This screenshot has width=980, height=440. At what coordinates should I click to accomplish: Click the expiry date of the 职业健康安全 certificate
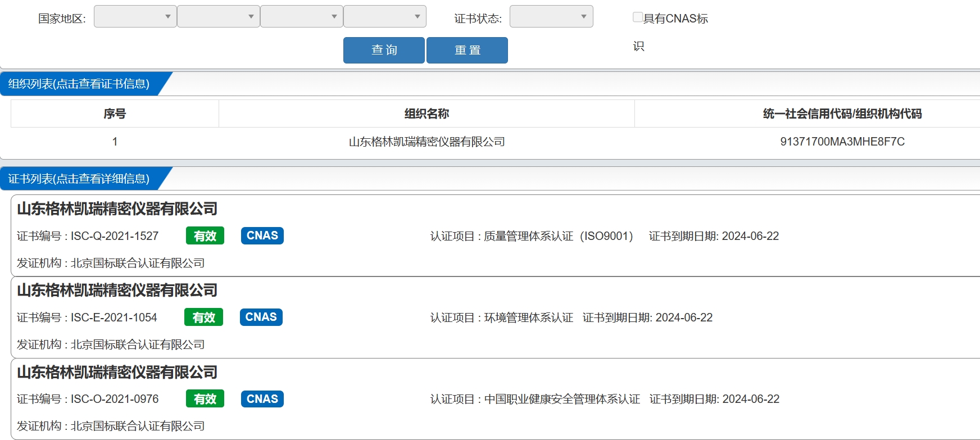click(751, 399)
